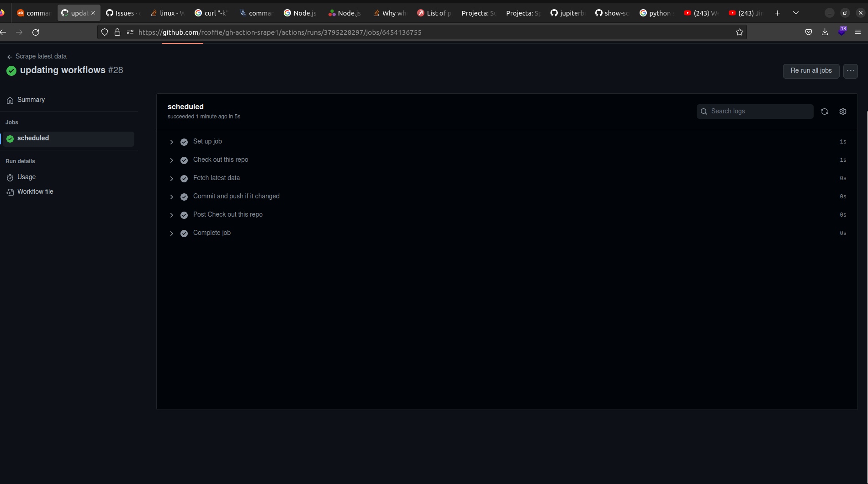Screen dimensions: 868x484
Task: Click the Re-run all jobs button
Action: point(811,71)
